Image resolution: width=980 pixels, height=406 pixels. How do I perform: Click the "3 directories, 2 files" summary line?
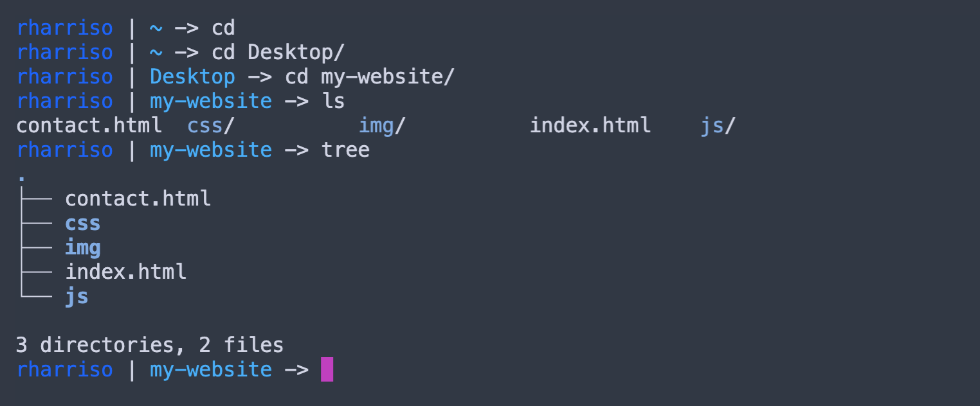pyautogui.click(x=150, y=346)
